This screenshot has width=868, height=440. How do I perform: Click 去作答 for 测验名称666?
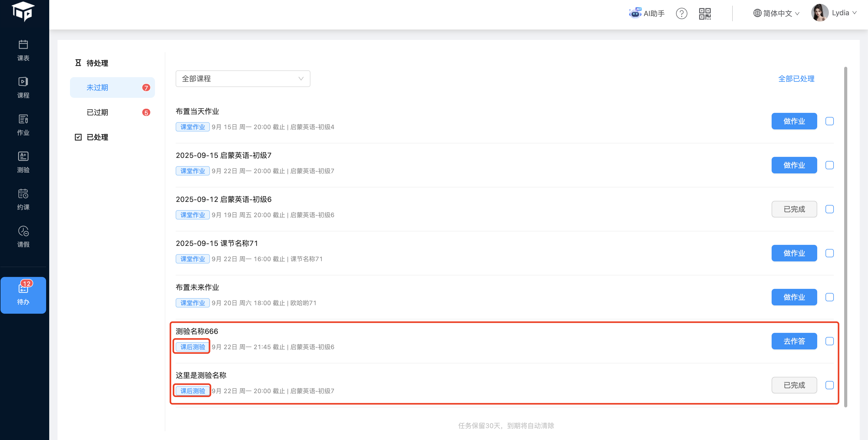coord(794,341)
